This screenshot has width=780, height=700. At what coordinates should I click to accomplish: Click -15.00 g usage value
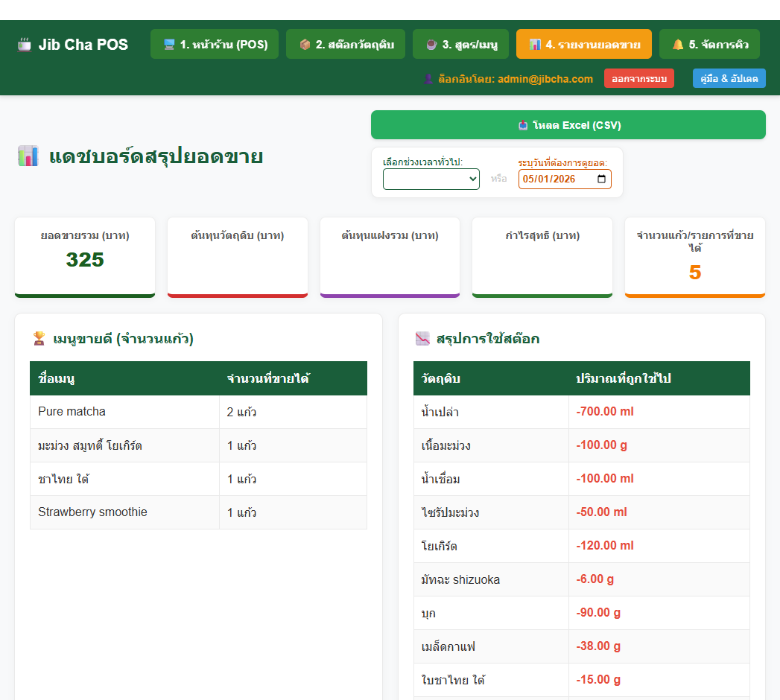pos(598,680)
